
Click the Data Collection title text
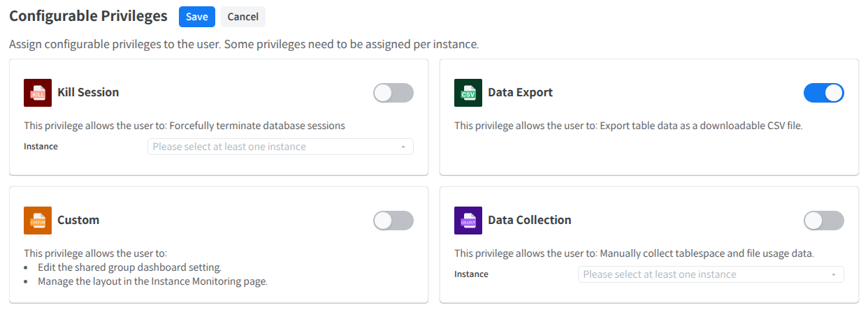(529, 220)
